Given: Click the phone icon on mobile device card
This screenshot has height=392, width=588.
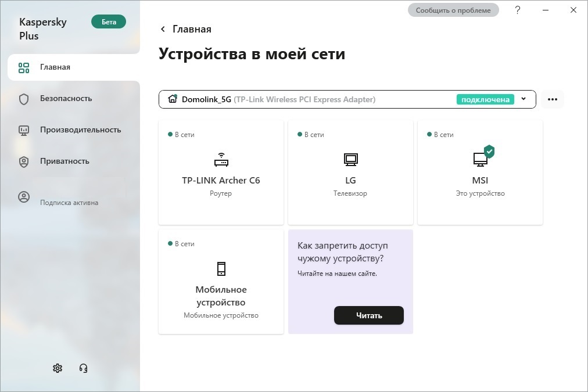Looking at the screenshot, I should click(221, 269).
